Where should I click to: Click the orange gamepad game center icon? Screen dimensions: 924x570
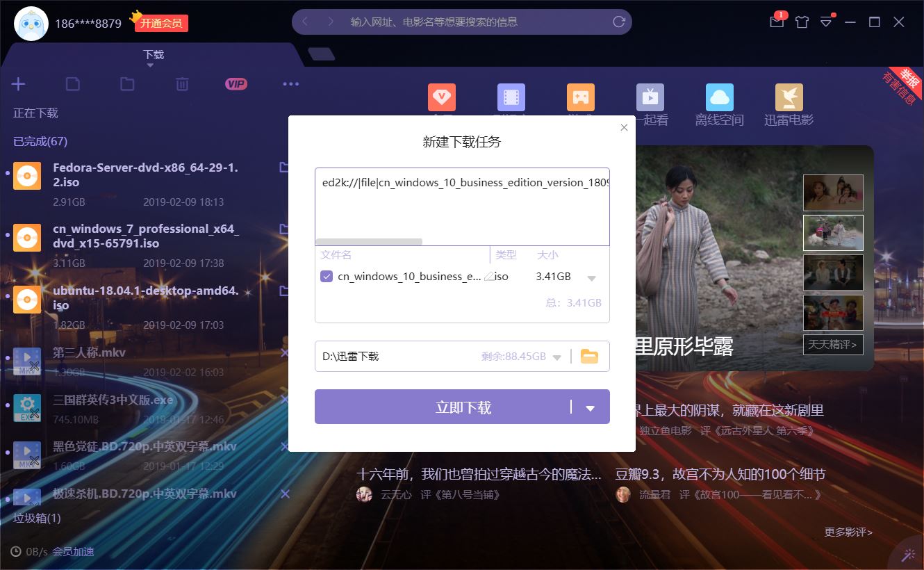click(581, 97)
